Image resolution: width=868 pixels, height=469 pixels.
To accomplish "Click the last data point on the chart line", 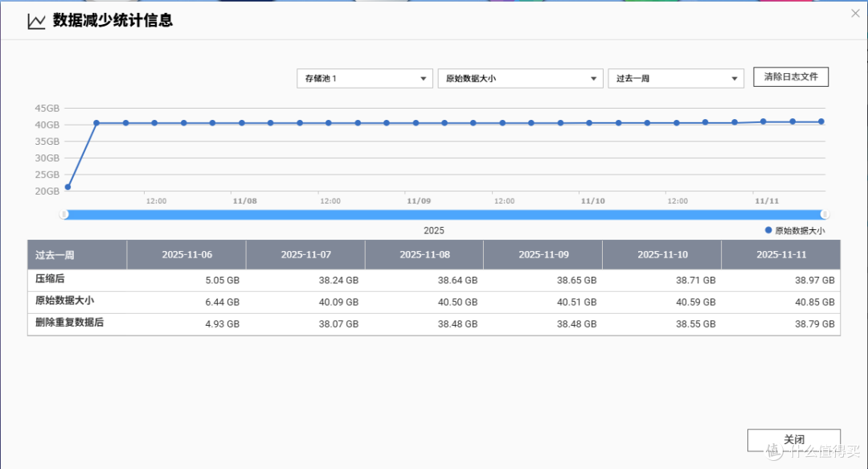I will pos(821,121).
